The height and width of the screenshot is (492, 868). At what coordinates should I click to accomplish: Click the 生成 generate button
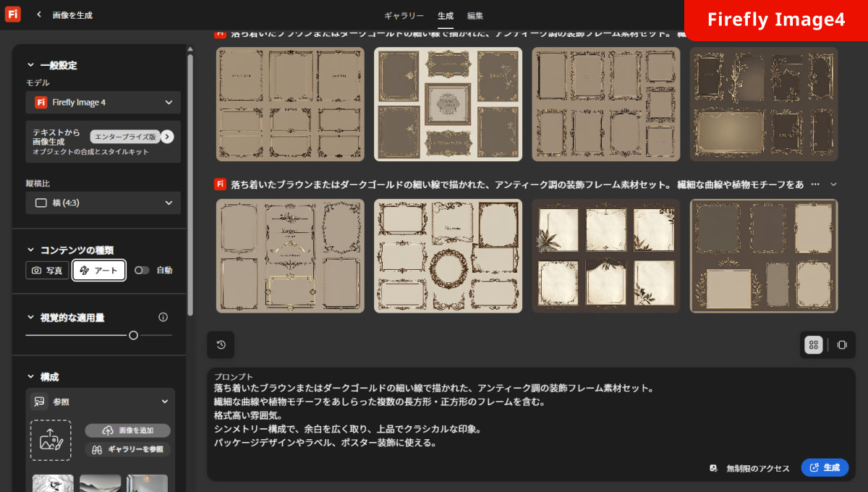(x=825, y=467)
